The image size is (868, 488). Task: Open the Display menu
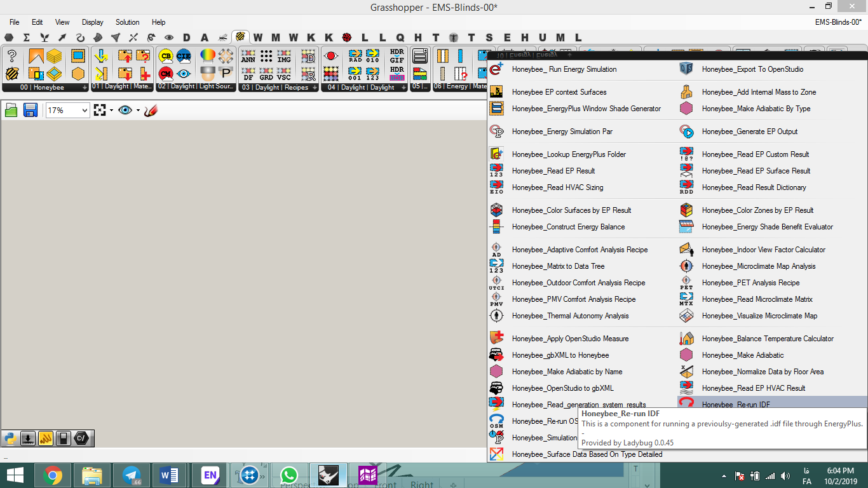(x=93, y=22)
